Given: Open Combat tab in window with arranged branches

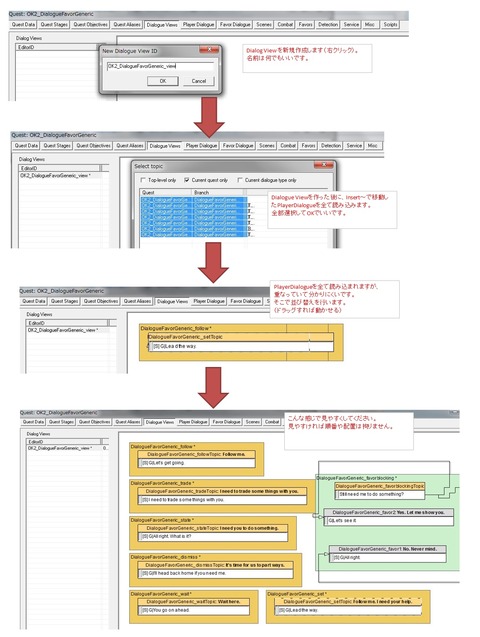Looking at the screenshot, I should pyautogui.click(x=272, y=422).
